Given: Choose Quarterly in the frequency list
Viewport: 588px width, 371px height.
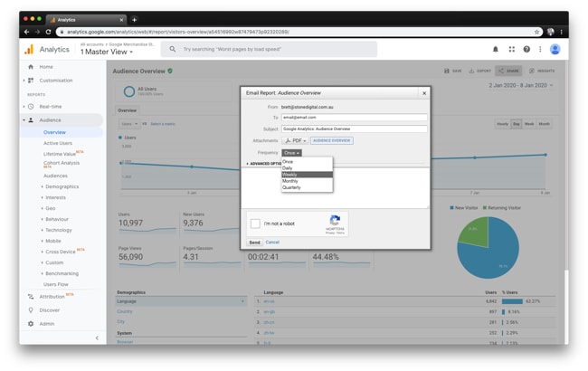Looking at the screenshot, I should 307,187.
